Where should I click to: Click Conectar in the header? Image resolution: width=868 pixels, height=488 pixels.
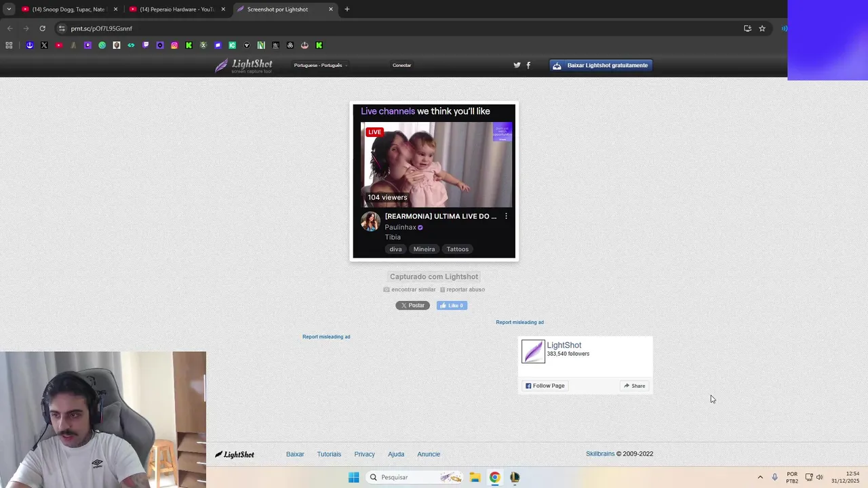[401, 65]
